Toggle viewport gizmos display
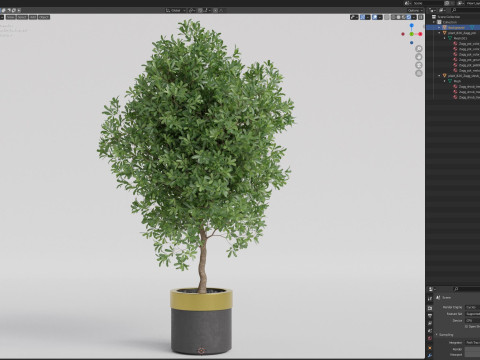 tap(363, 17)
